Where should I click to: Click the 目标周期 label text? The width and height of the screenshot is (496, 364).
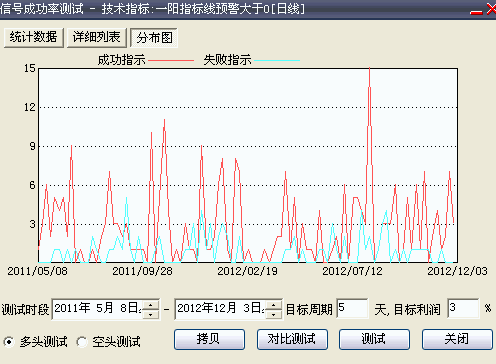click(309, 310)
